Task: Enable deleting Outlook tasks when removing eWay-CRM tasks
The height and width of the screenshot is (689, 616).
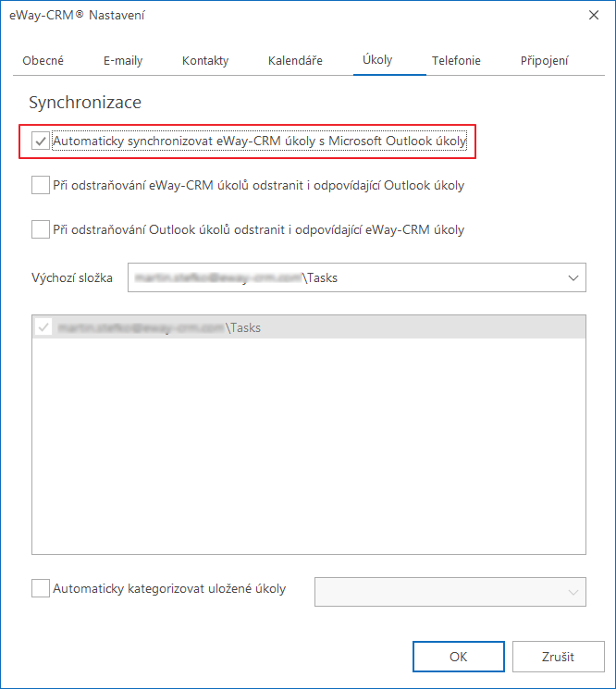Action: click(41, 185)
